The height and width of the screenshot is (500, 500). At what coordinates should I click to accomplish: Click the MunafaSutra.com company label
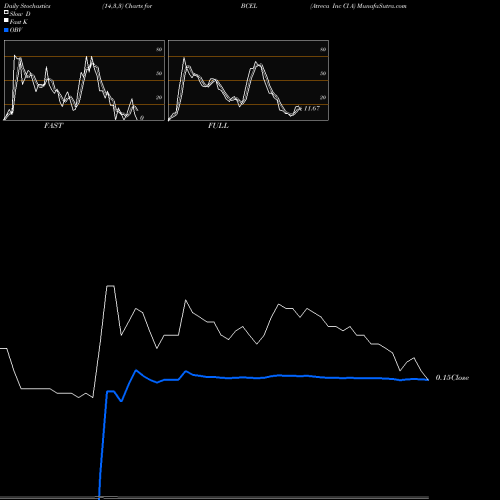(358, 6)
